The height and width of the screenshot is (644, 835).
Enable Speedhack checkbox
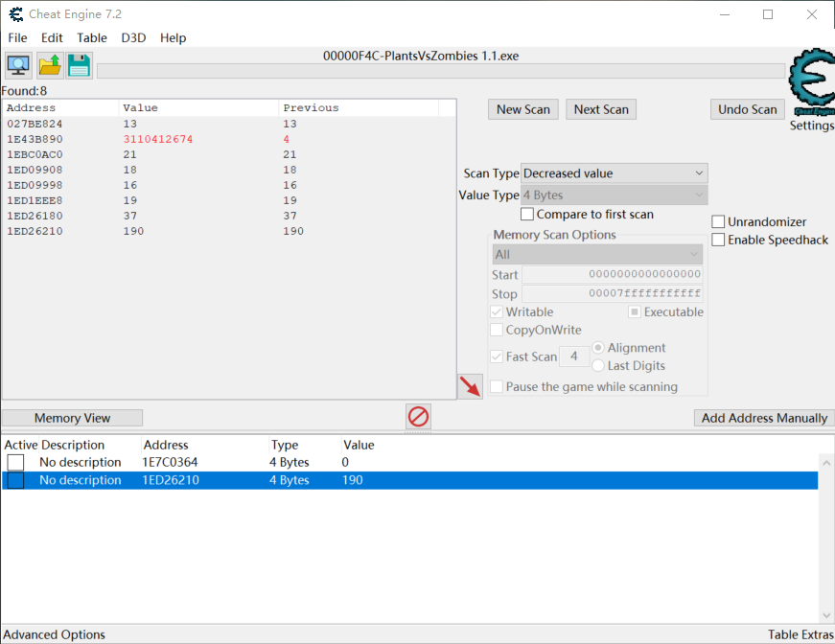[718, 240]
